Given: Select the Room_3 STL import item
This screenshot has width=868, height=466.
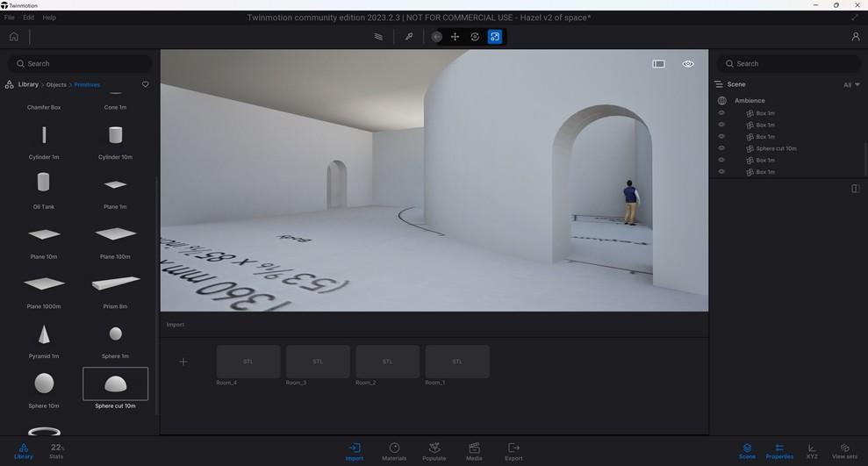Looking at the screenshot, I should point(318,362).
